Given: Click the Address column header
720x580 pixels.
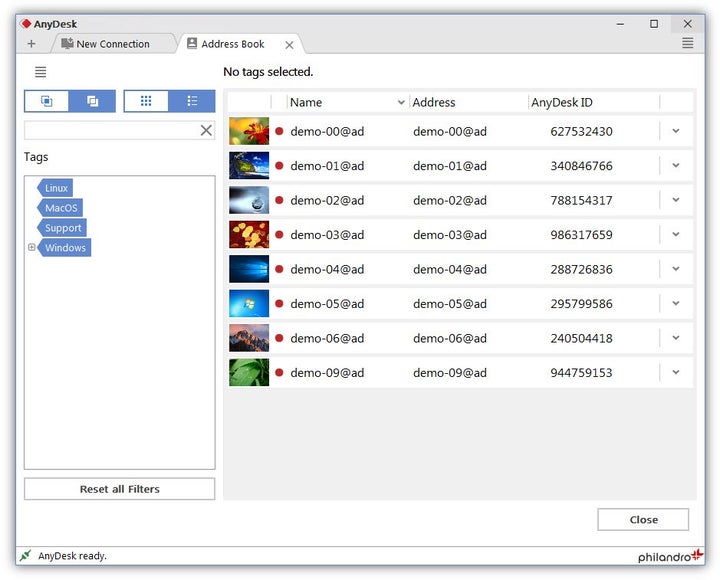Looking at the screenshot, I should click(x=468, y=102).
